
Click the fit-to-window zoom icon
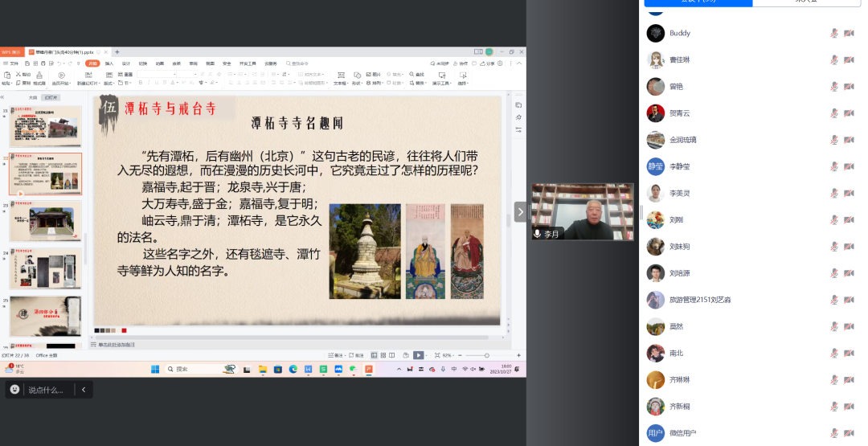pos(437,355)
